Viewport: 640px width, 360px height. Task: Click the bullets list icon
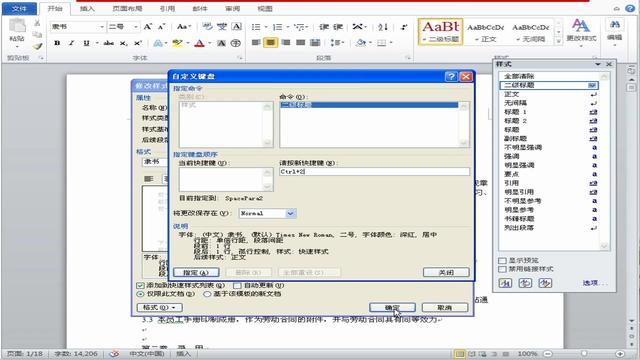256,27
